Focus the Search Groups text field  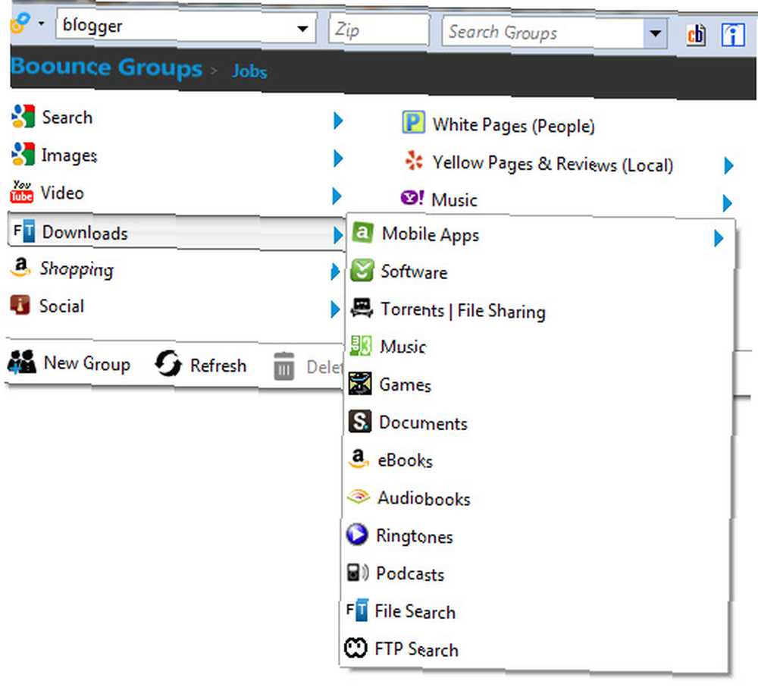[543, 33]
